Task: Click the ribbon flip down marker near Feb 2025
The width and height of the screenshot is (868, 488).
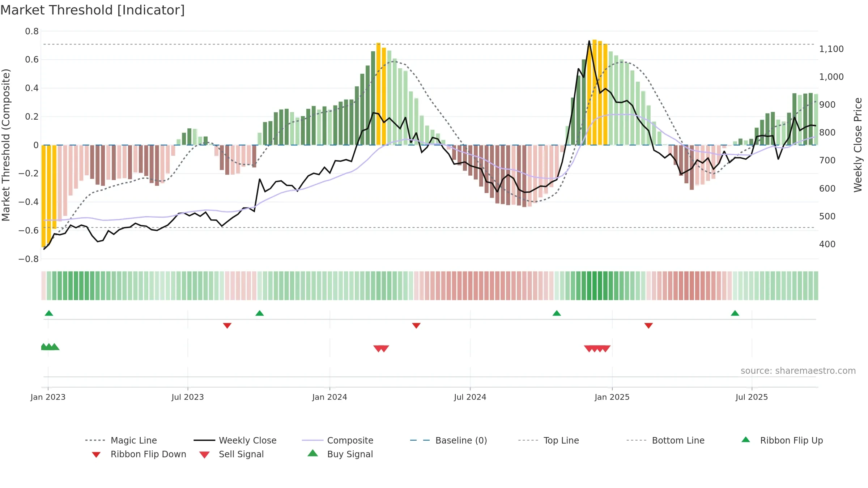Action: [648, 326]
